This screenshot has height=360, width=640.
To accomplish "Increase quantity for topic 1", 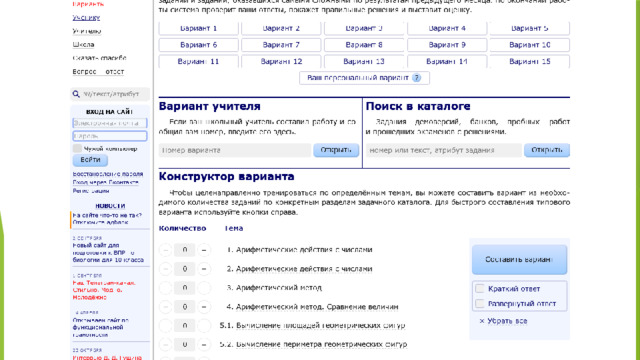I will click(x=204, y=250).
